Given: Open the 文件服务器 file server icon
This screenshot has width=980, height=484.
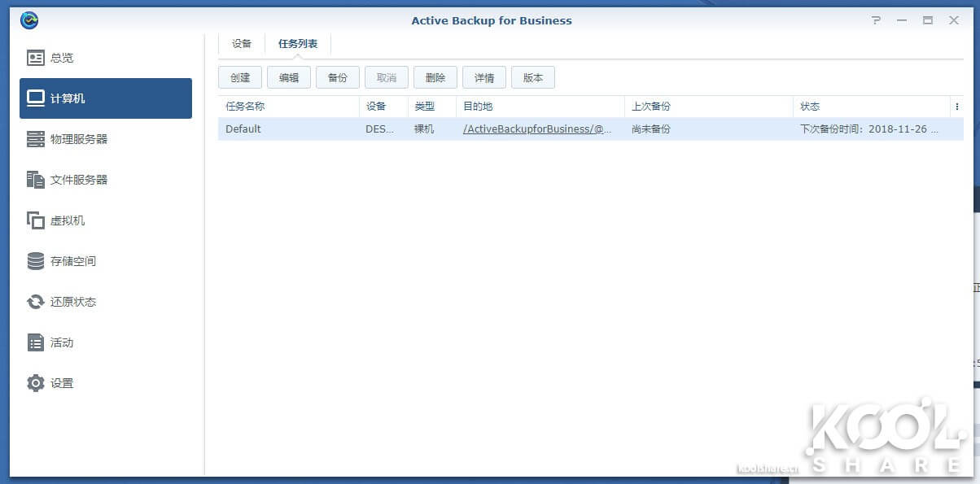Looking at the screenshot, I should pos(36,180).
